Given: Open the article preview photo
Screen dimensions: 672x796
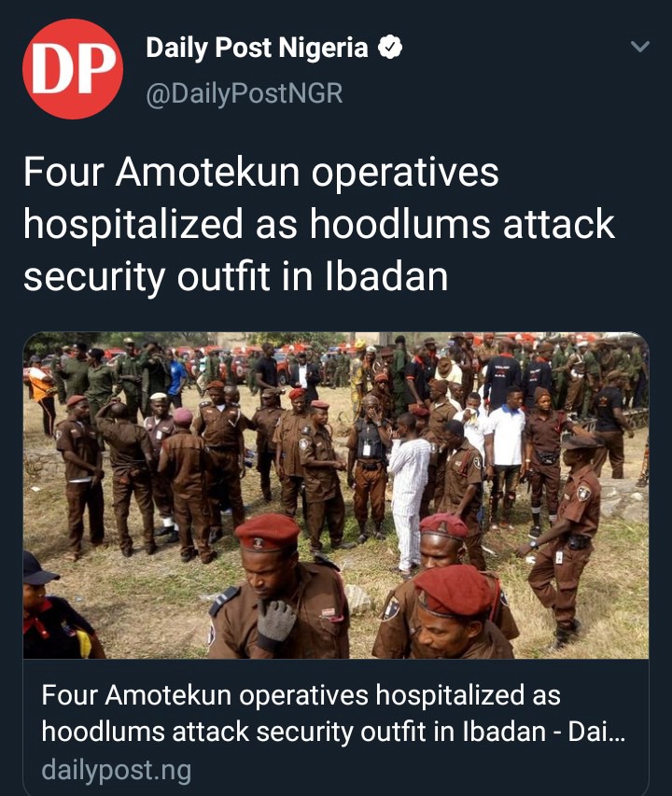Looking at the screenshot, I should tap(336, 495).
